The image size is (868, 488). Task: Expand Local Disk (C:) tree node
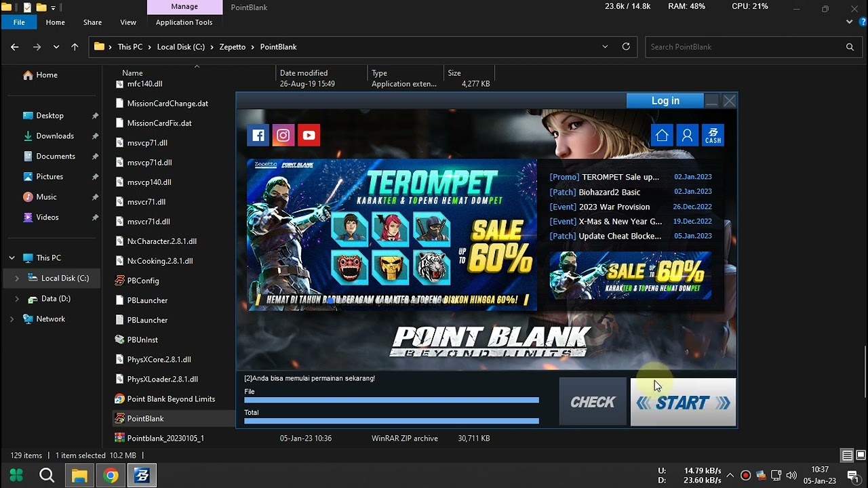17,279
